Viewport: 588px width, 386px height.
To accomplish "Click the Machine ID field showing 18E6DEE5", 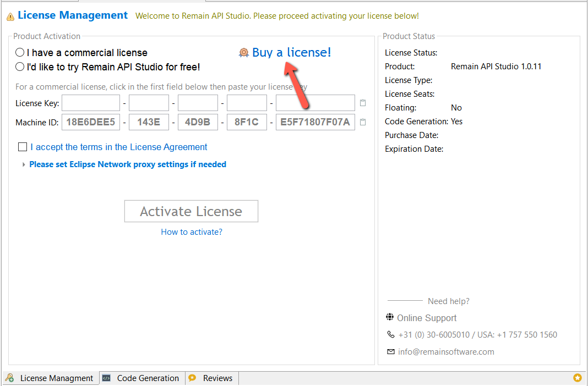I will click(x=91, y=122).
